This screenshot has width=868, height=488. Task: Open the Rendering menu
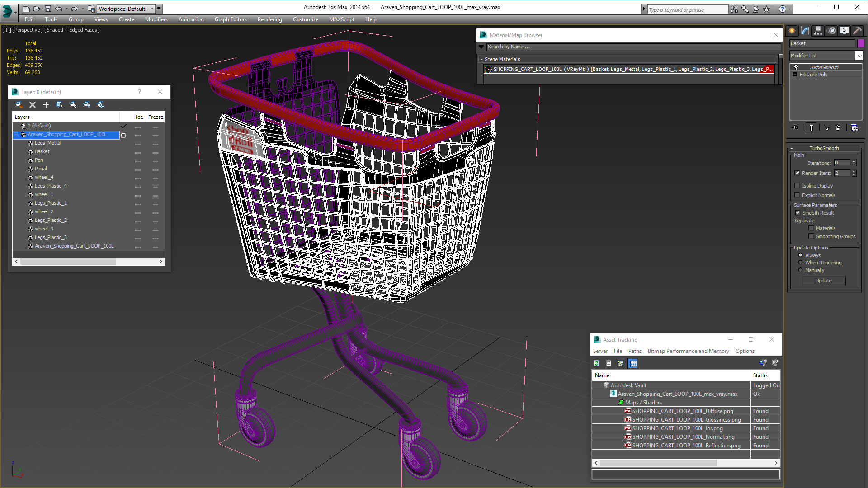click(x=269, y=19)
